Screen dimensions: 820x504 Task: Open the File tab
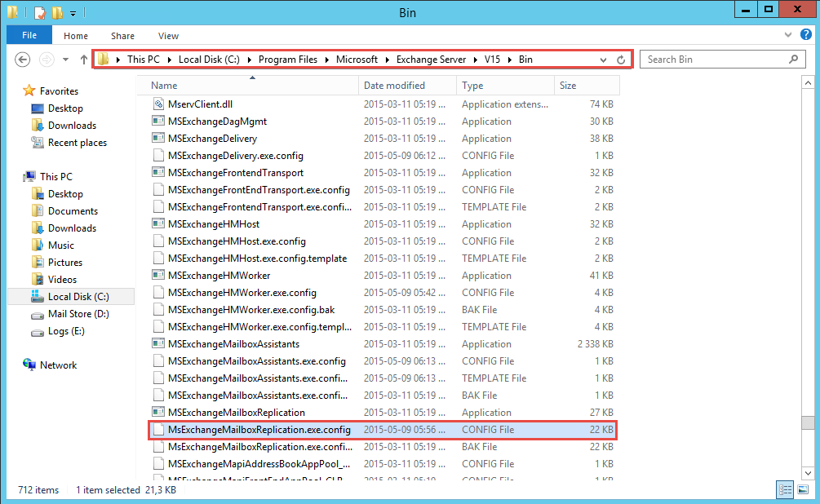point(29,35)
